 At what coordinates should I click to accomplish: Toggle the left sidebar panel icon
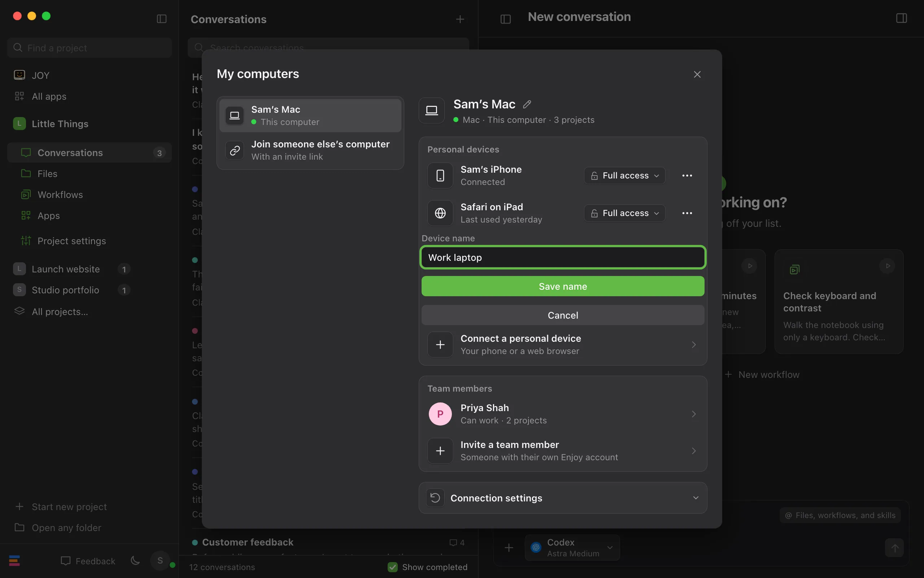(x=161, y=19)
